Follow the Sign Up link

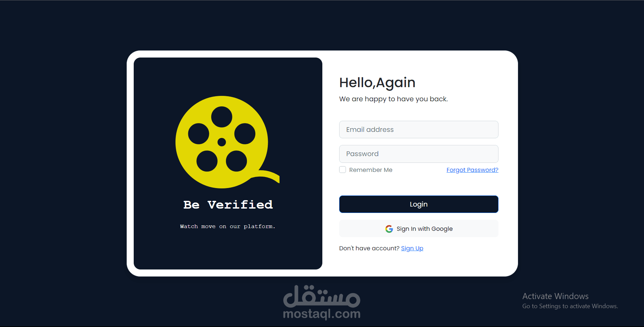[412, 248]
